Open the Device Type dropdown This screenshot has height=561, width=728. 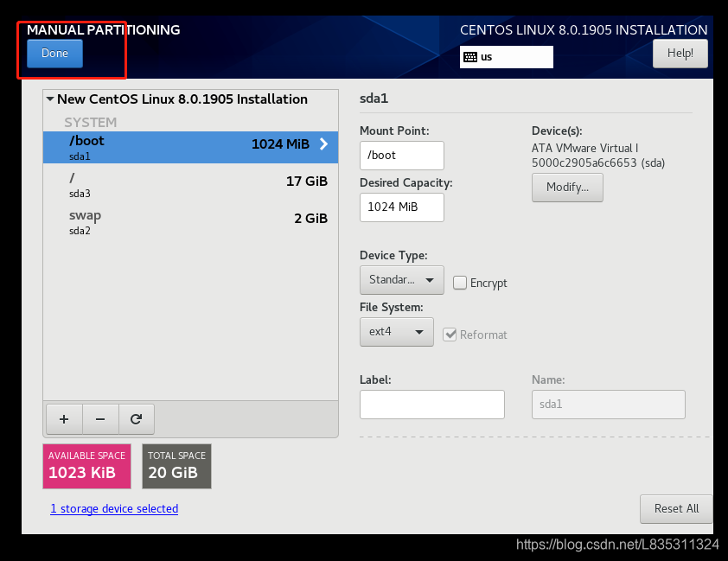(401, 280)
